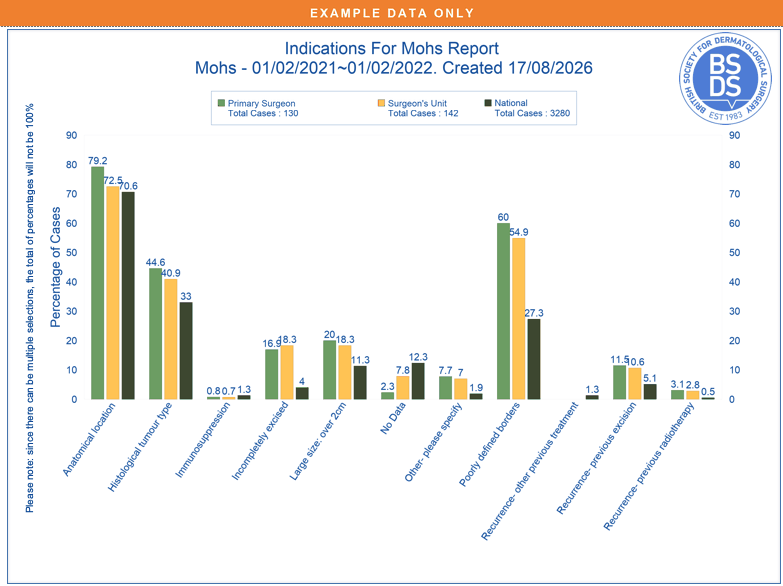The height and width of the screenshot is (586, 783).
Task: Click the orange Recurrence- previous excision bar
Action: (635, 384)
